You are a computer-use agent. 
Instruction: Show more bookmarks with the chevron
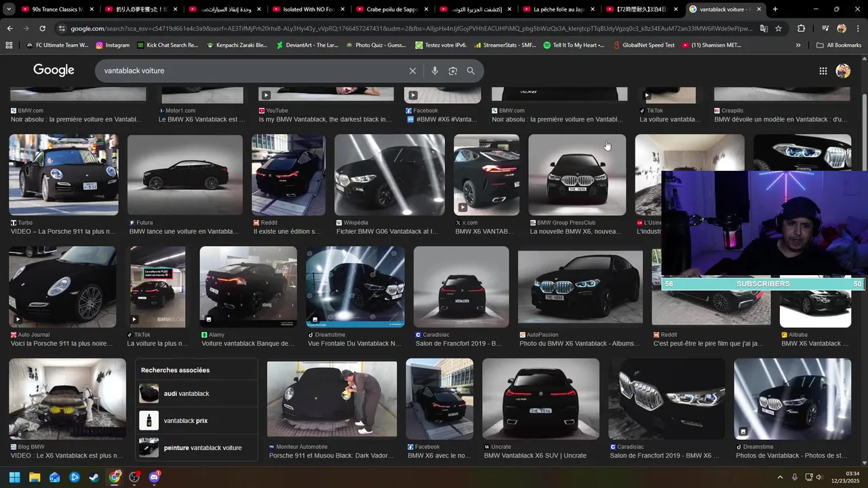click(798, 45)
